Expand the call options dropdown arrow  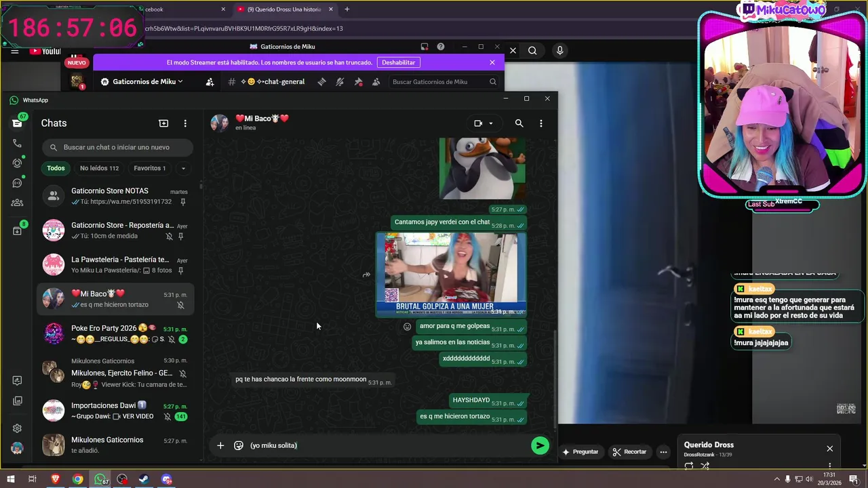pyautogui.click(x=491, y=123)
